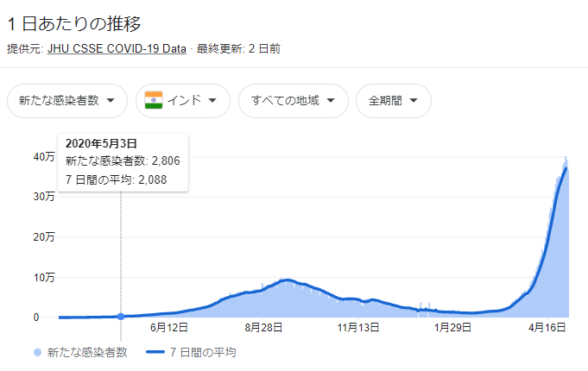
Task: Open the インド country dropdown
Action: click(x=183, y=100)
